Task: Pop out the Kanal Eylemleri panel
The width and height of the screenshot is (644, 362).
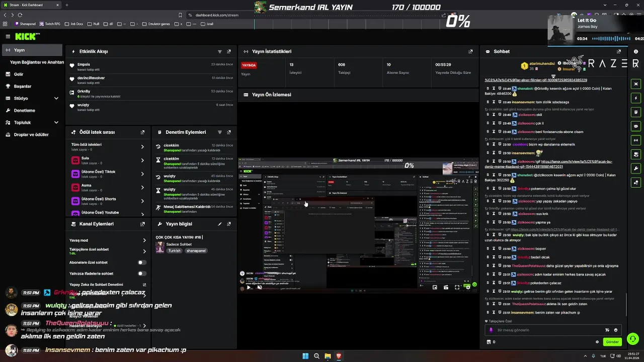Action: pyautogui.click(x=142, y=224)
